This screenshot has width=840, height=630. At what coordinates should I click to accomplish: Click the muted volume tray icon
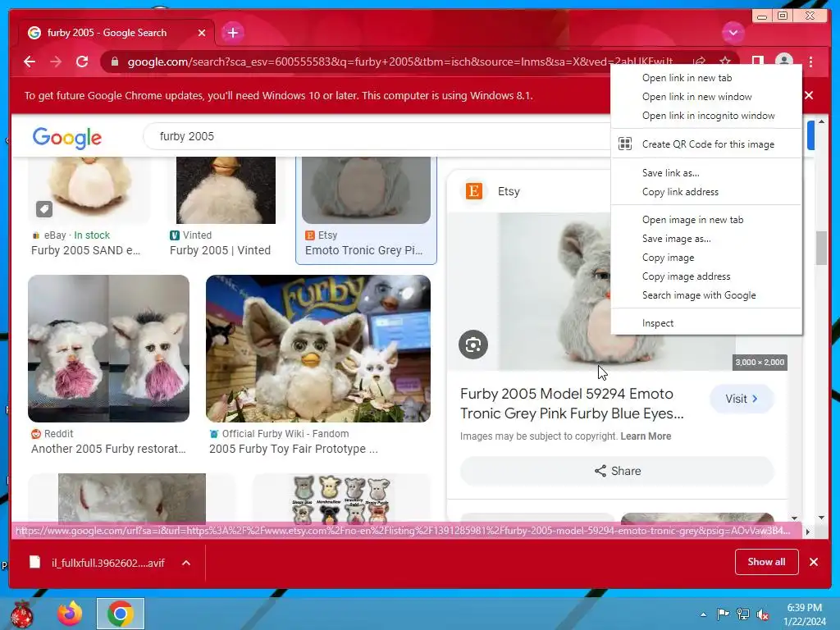point(762,614)
